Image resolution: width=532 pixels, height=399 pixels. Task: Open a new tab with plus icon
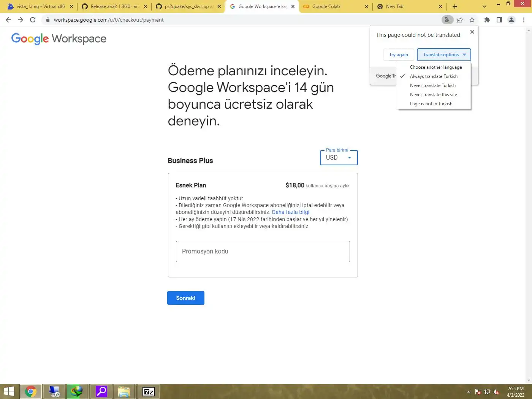[x=455, y=6]
